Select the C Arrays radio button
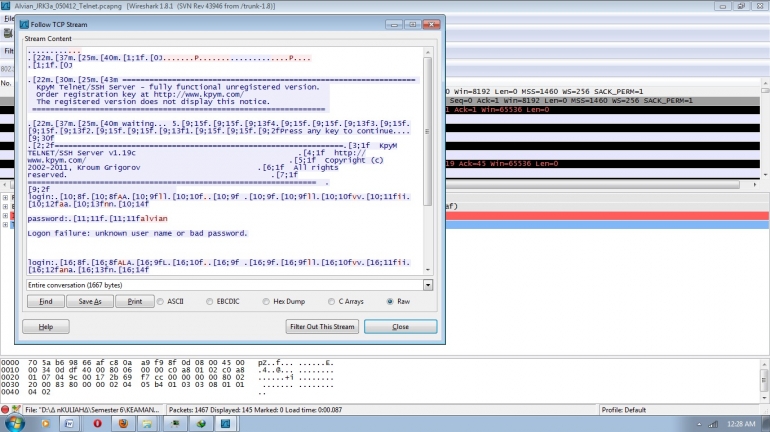 click(331, 301)
